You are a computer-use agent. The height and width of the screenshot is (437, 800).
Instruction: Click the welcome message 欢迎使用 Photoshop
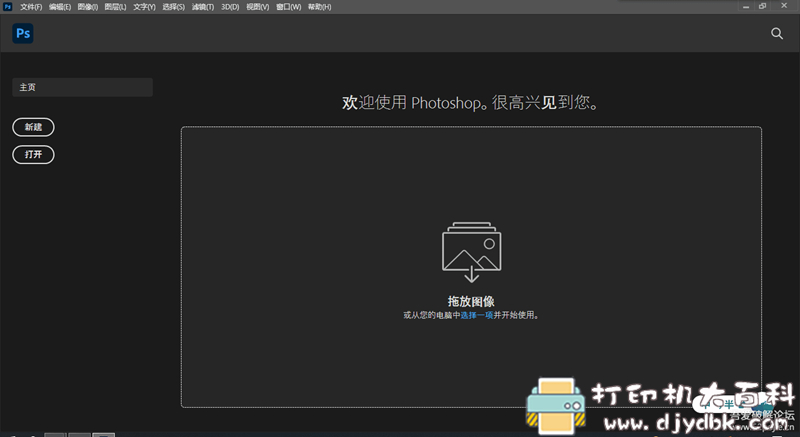(x=470, y=102)
